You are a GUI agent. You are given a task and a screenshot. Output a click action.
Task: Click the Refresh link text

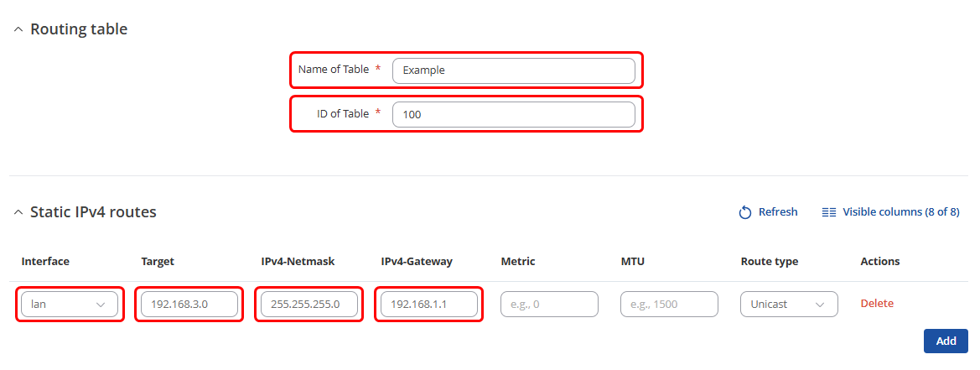pyautogui.click(x=778, y=212)
